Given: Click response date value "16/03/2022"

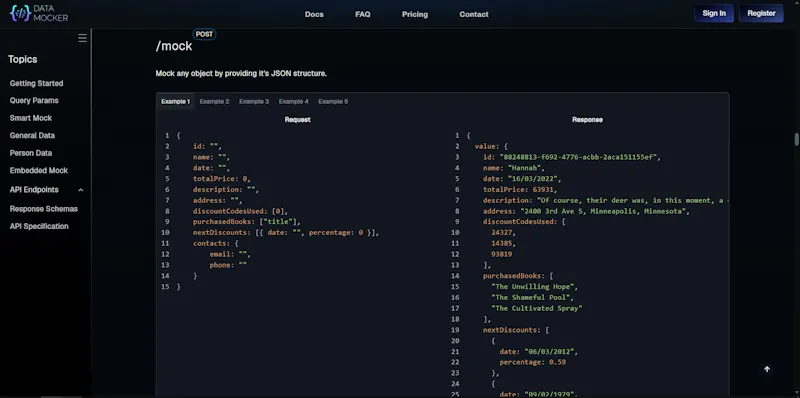Looking at the screenshot, I should click(x=533, y=179).
